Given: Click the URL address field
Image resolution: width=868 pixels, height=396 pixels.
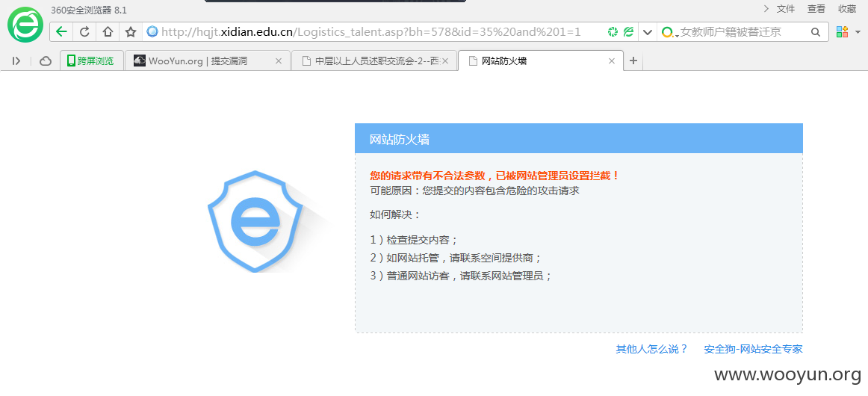Looking at the screenshot, I should click(x=371, y=32).
